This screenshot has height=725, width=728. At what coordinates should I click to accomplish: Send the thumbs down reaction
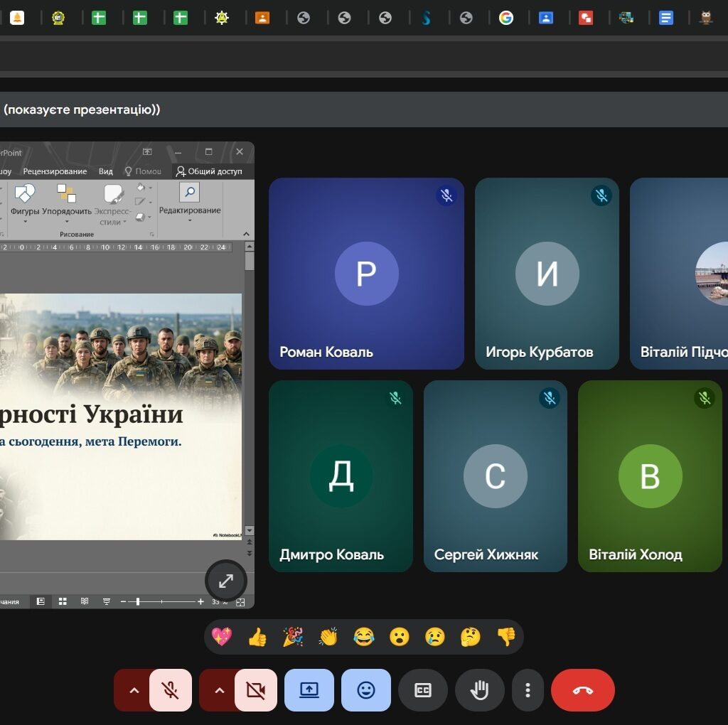(506, 637)
